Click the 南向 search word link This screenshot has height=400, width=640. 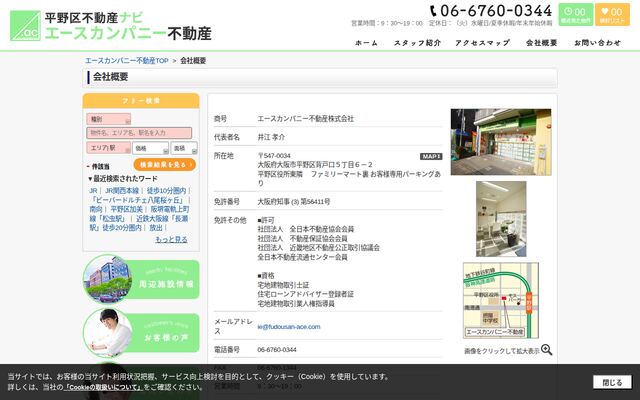[x=96, y=209]
